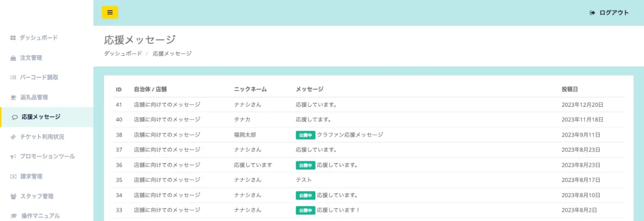The image size is (644, 221).
Task: Click the logout arrow icon
Action: [x=593, y=13]
